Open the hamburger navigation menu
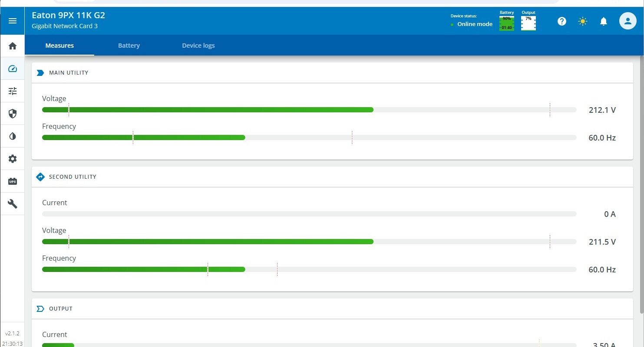Screen dimensions: 644x347 (x=13, y=21)
